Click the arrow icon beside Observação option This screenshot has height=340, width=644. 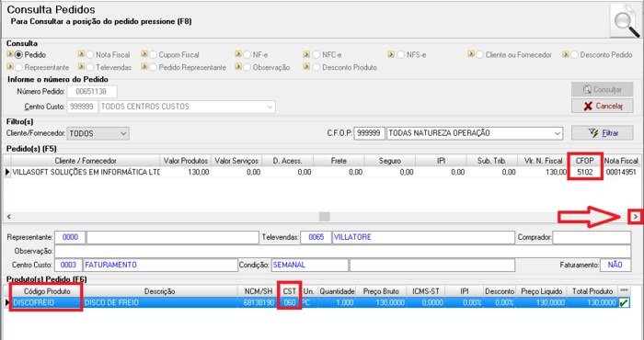pyautogui.click(x=238, y=66)
